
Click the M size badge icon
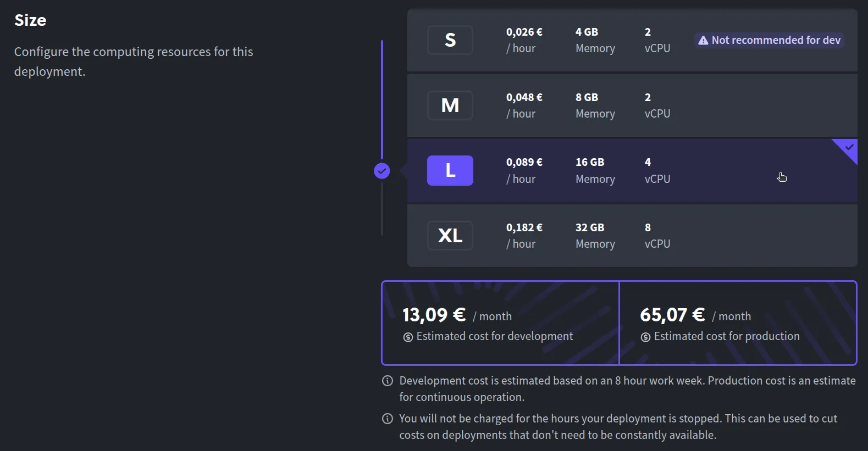450,105
